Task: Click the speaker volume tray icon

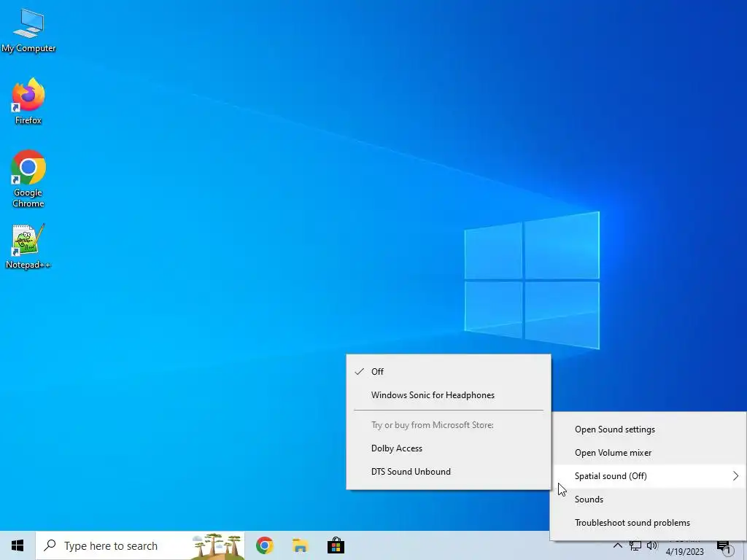Action: click(x=652, y=545)
